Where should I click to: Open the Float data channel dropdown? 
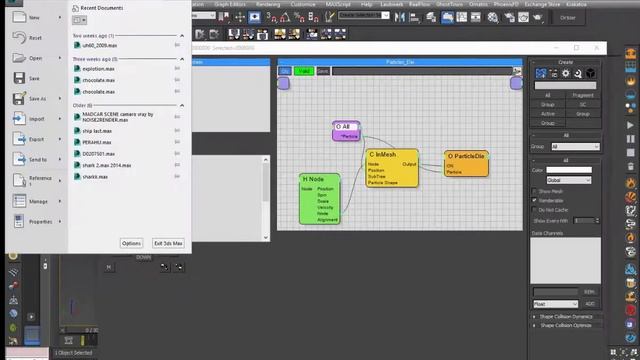(556, 304)
